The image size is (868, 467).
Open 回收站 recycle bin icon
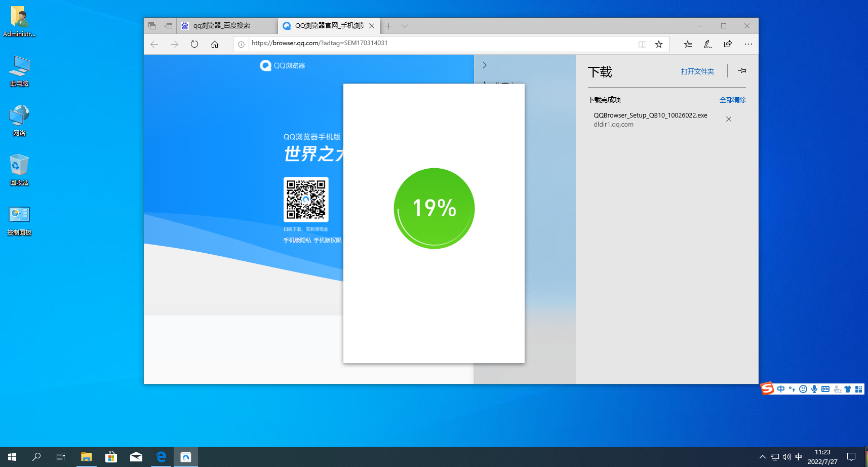[19, 170]
